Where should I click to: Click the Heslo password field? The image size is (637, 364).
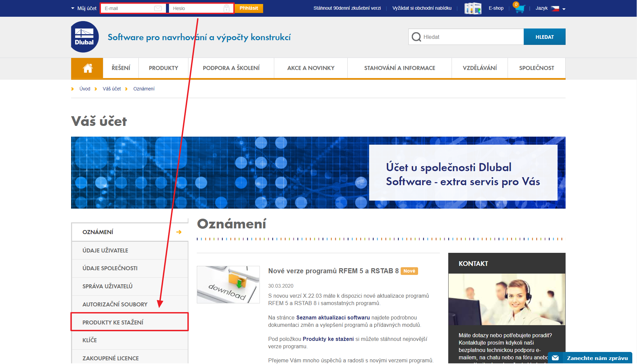201,8
